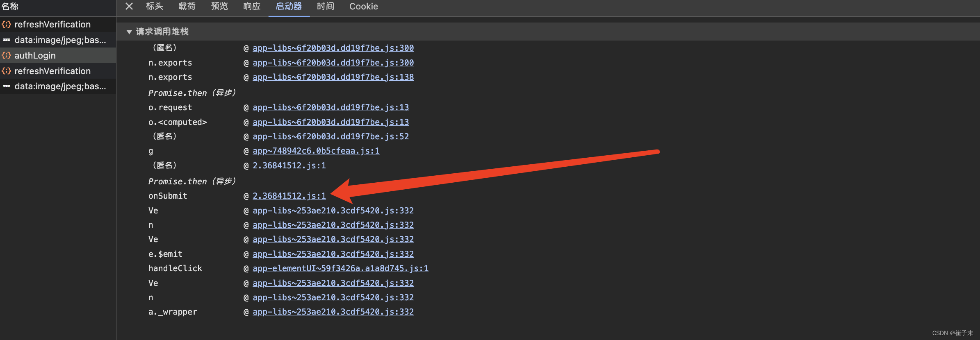Open the n.exports link at js:138
Screen dimensions: 980x340
coord(333,77)
